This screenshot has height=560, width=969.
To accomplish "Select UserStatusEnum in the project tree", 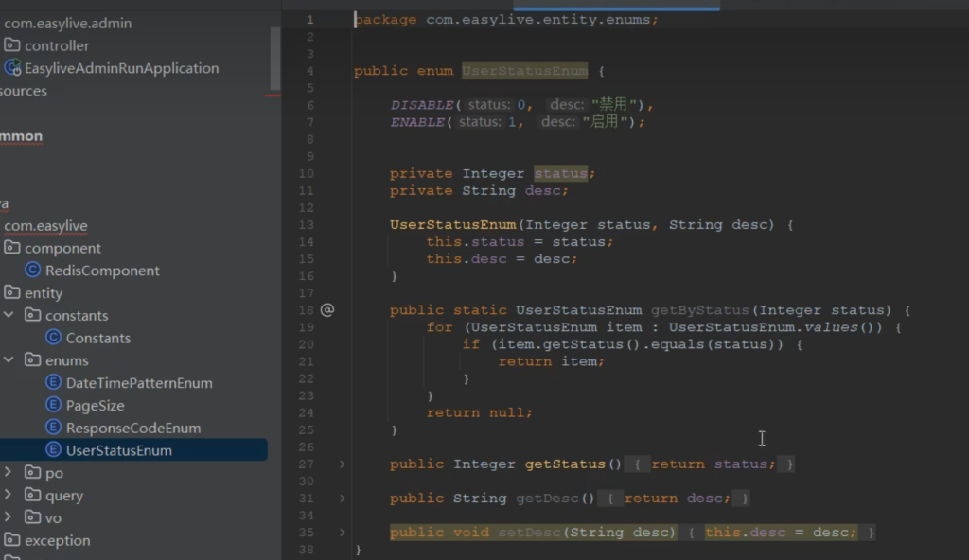I will tap(118, 450).
